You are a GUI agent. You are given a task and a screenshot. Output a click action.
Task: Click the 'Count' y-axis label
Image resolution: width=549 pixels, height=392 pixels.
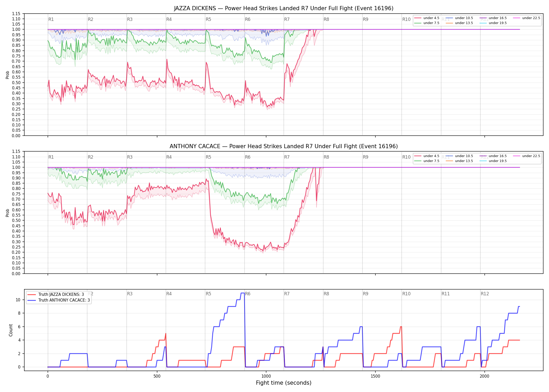point(11,330)
